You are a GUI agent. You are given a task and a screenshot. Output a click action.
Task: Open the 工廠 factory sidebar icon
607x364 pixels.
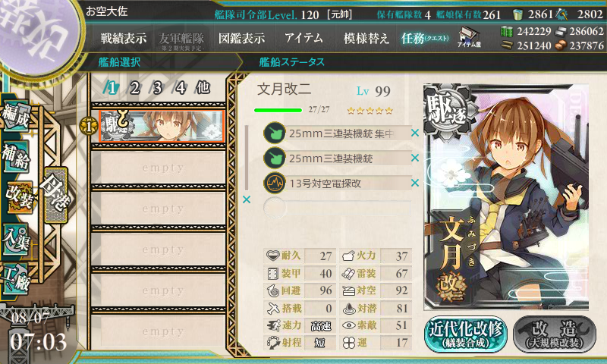[x=16, y=278]
